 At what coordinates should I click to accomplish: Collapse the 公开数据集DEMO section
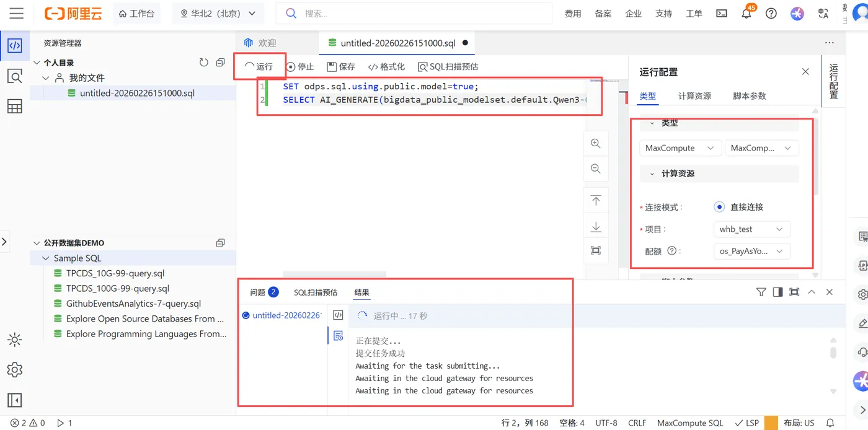point(37,243)
